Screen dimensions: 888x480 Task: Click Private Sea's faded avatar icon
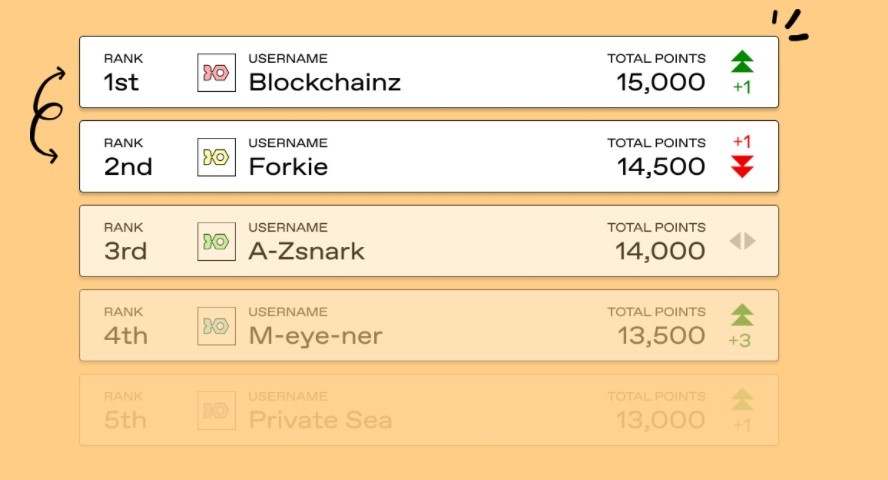[x=216, y=411]
